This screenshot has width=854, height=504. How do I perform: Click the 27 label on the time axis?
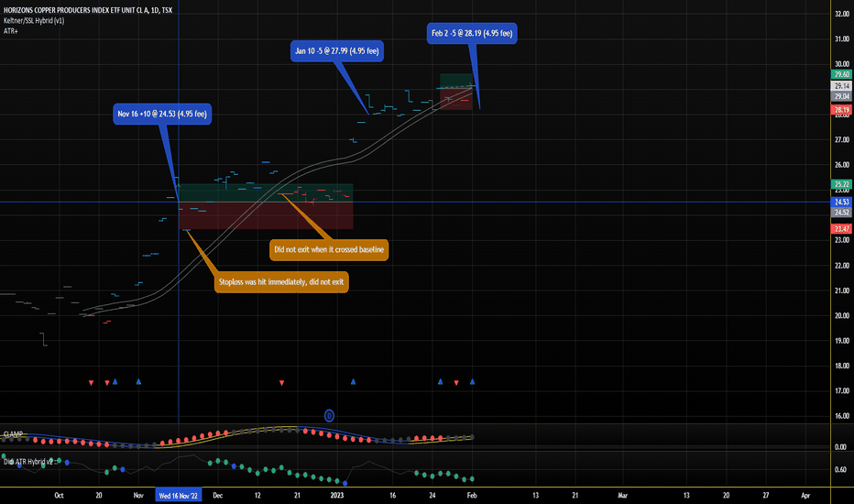pyautogui.click(x=766, y=495)
